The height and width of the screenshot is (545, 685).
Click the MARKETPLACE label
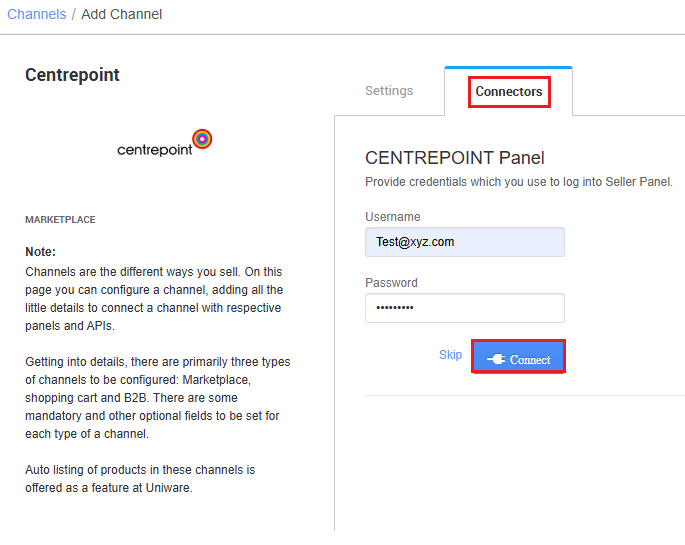(x=60, y=220)
